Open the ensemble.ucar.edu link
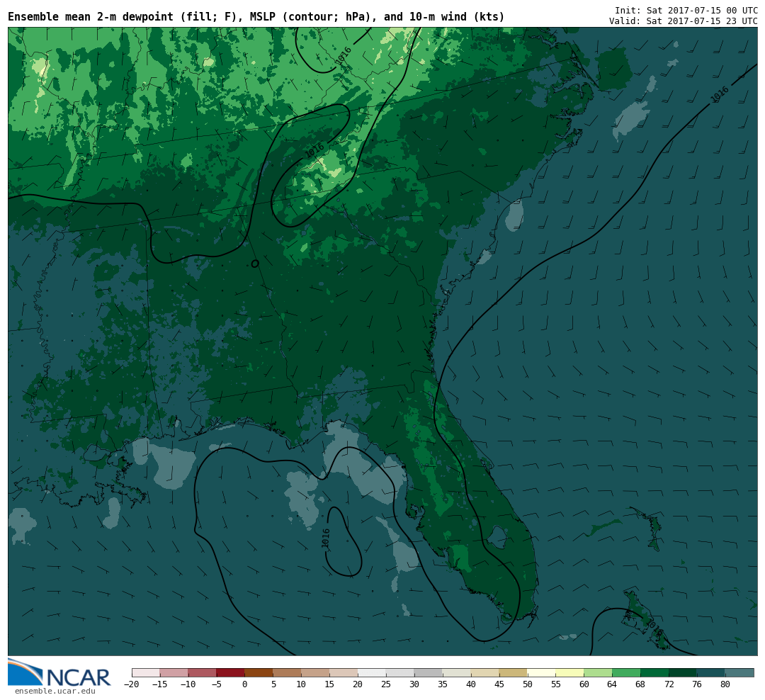765x700 pixels. (x=55, y=691)
